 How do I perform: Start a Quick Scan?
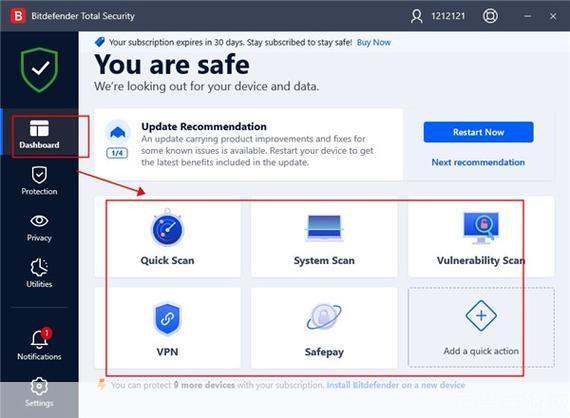click(167, 237)
